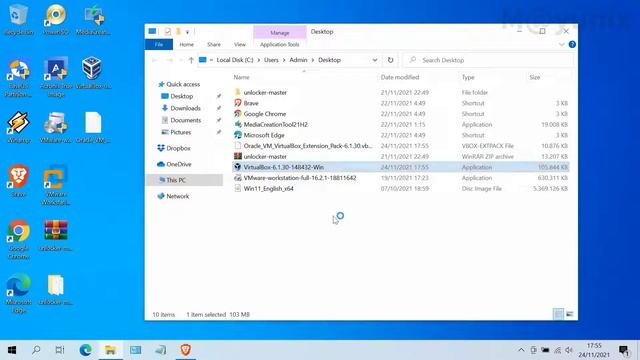Viewport: 640px width, 360px height.
Task: Switch to the Home ribbon tab
Action: coord(187,44)
